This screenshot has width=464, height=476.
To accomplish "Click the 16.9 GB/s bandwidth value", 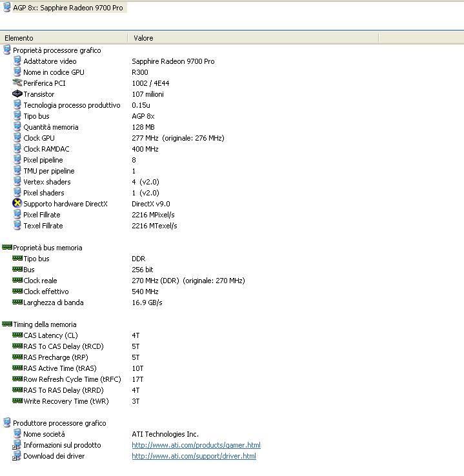I will coord(147,302).
